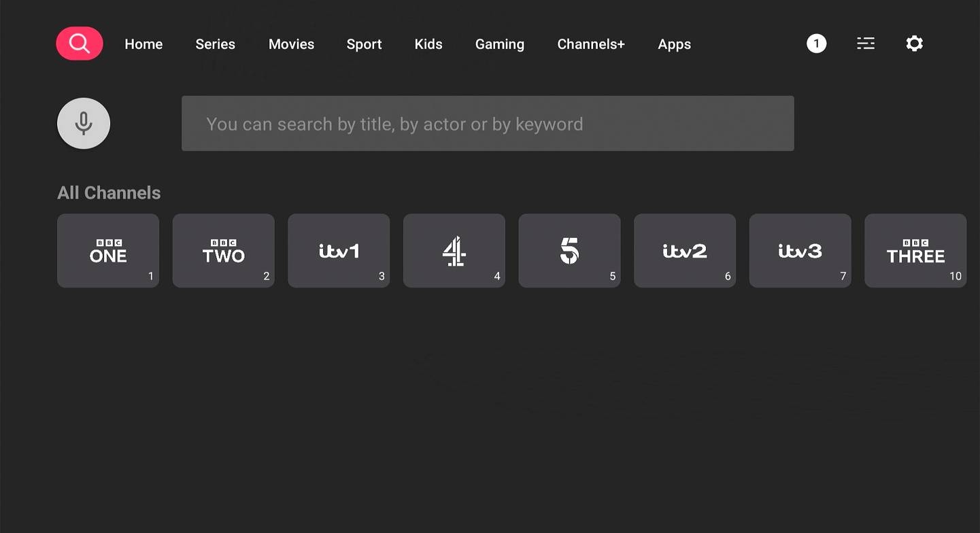Open the quick settings sliders icon
Image resolution: width=980 pixels, height=533 pixels.
(x=866, y=44)
